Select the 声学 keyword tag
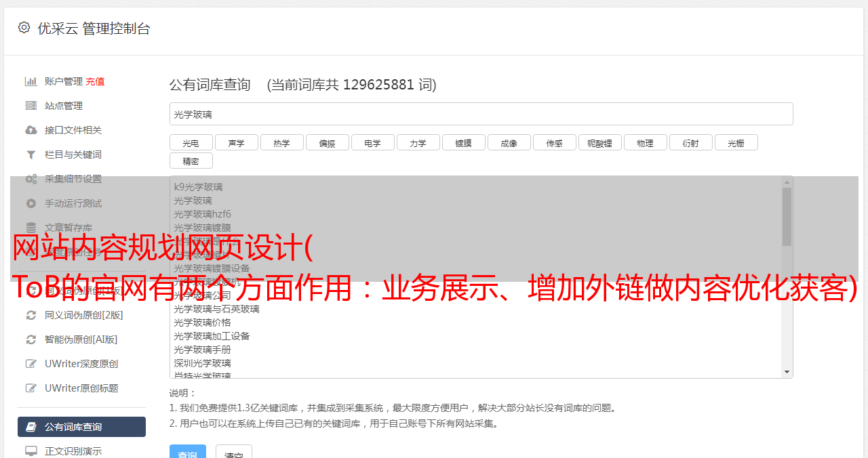This screenshot has height=458, width=868. (x=237, y=143)
